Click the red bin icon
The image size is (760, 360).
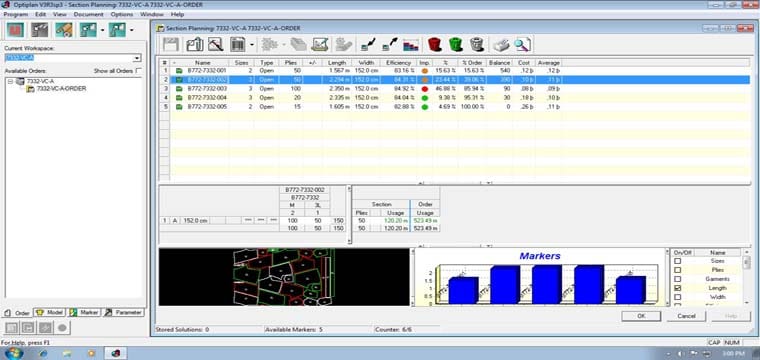tap(435, 45)
